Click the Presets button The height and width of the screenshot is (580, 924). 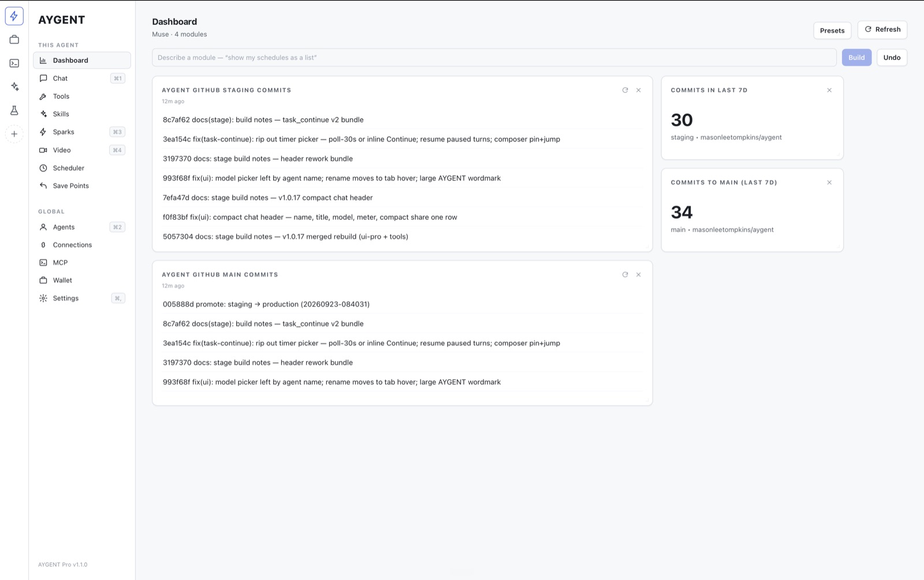pyautogui.click(x=832, y=31)
